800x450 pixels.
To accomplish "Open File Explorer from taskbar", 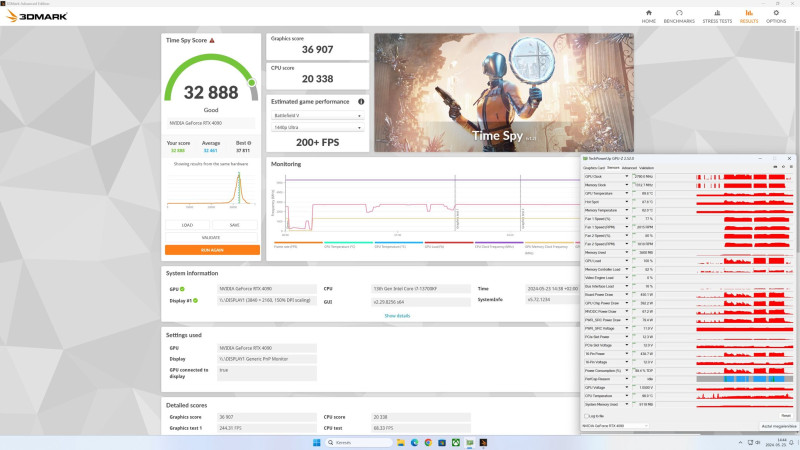I will click(401, 442).
